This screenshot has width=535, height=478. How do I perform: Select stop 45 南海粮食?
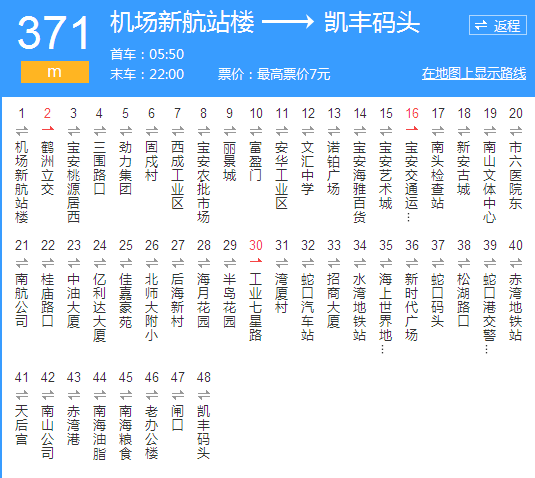pyautogui.click(x=126, y=432)
